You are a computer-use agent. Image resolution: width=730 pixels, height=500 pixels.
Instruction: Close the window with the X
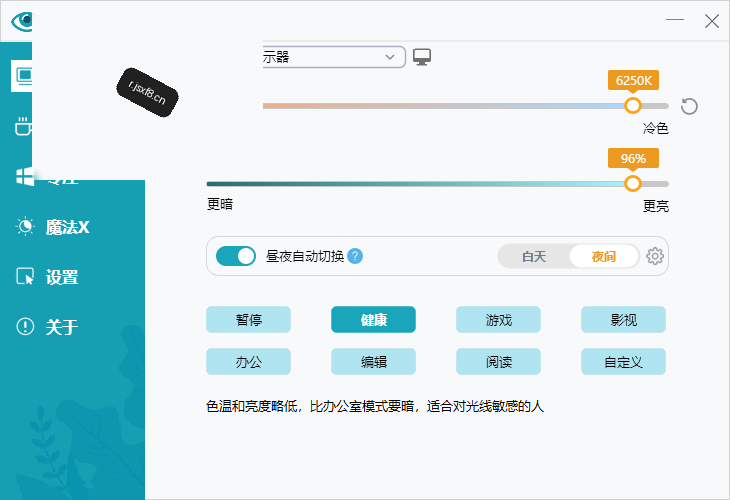[x=711, y=21]
